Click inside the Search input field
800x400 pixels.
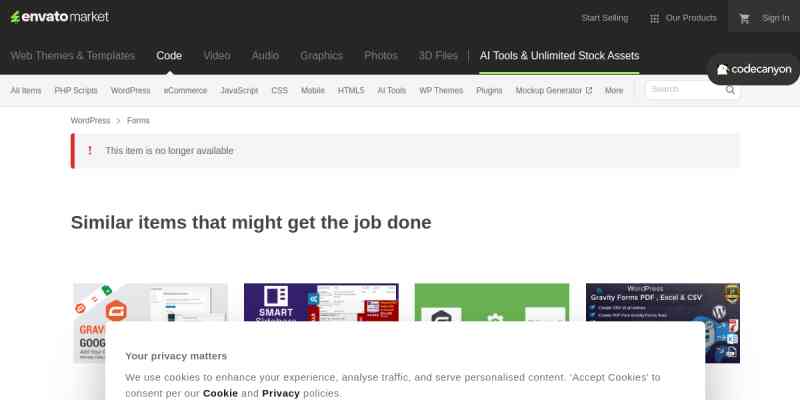coord(683,90)
